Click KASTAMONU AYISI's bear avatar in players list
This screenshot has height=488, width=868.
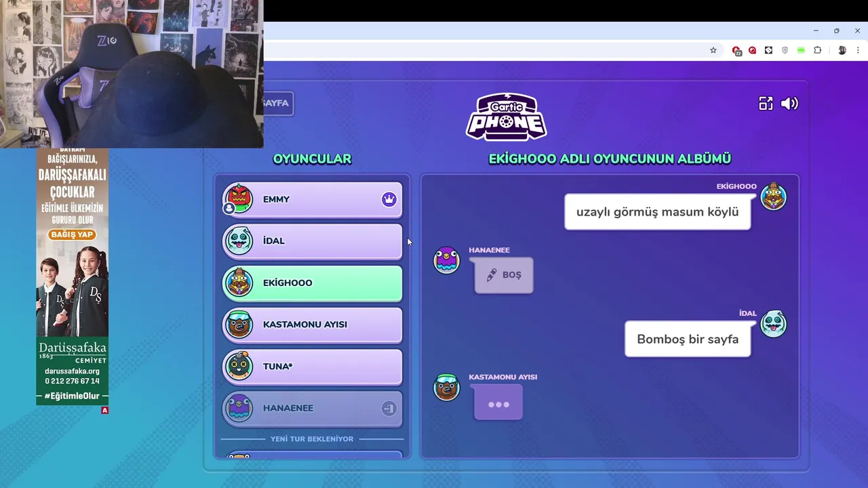point(239,325)
